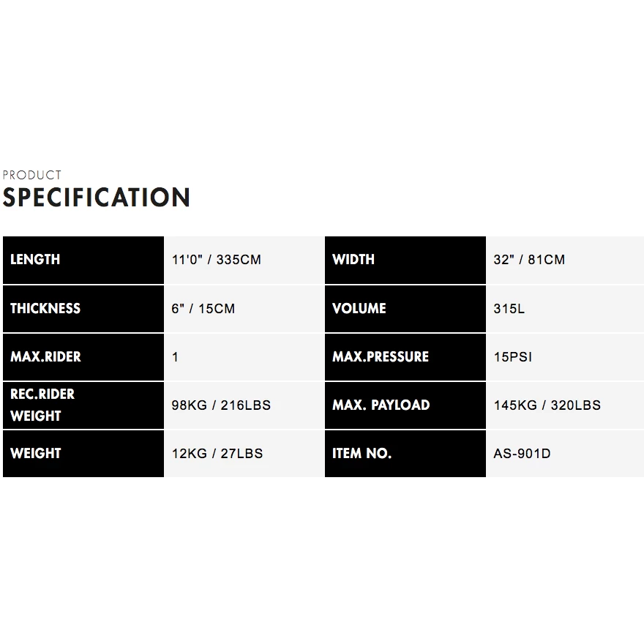This screenshot has height=644, width=644.
Task: Click the 6" / 15CM thickness value
Action: point(203,308)
